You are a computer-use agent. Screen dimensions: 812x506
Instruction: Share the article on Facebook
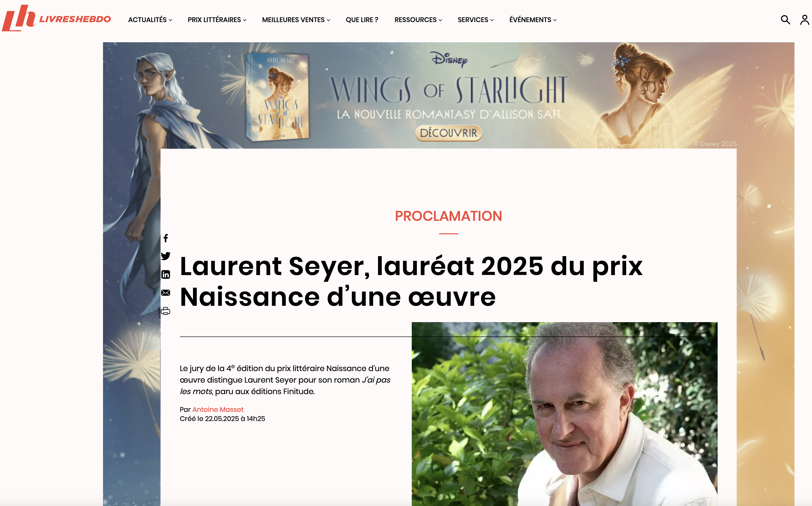[166, 238]
